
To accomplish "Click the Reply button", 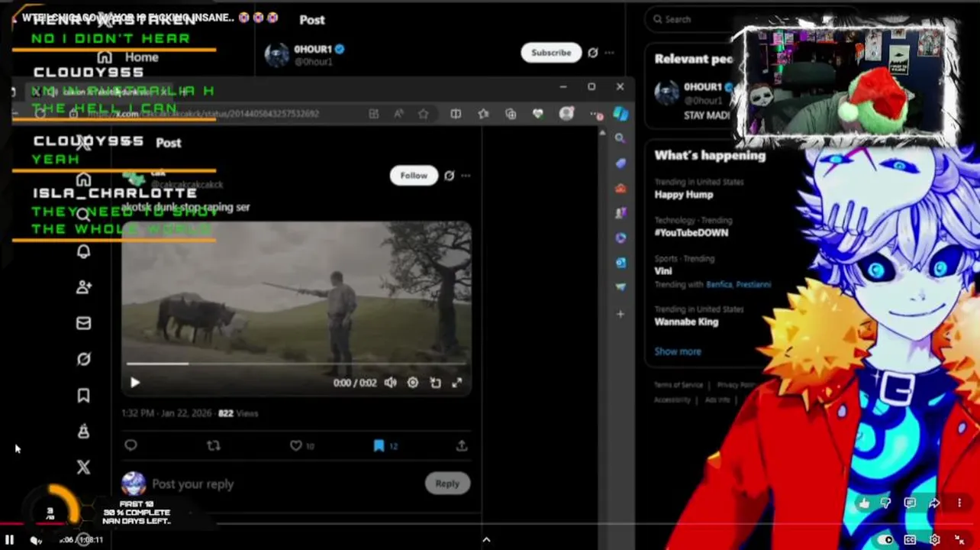I will click(447, 484).
